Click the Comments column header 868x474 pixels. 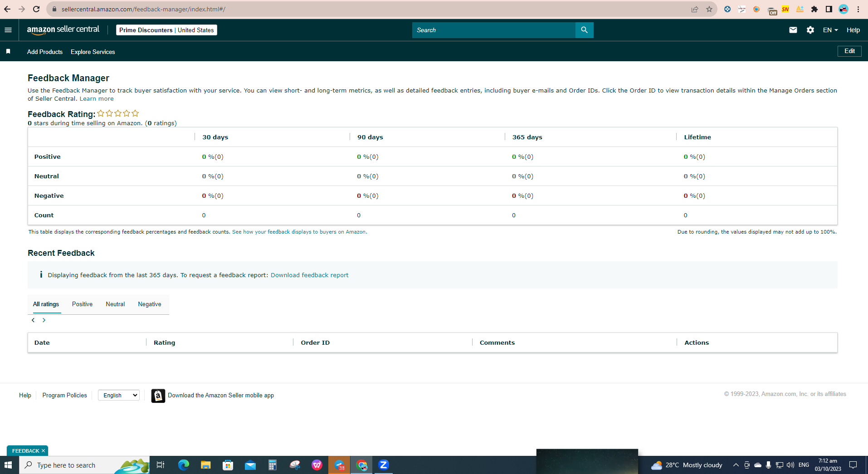497,342
